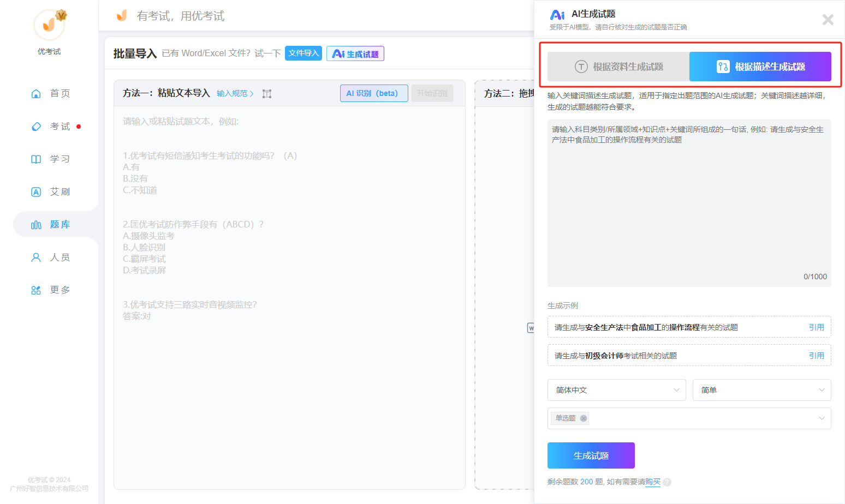
Task: Click the 批量导入 heading
Action: coord(135,53)
